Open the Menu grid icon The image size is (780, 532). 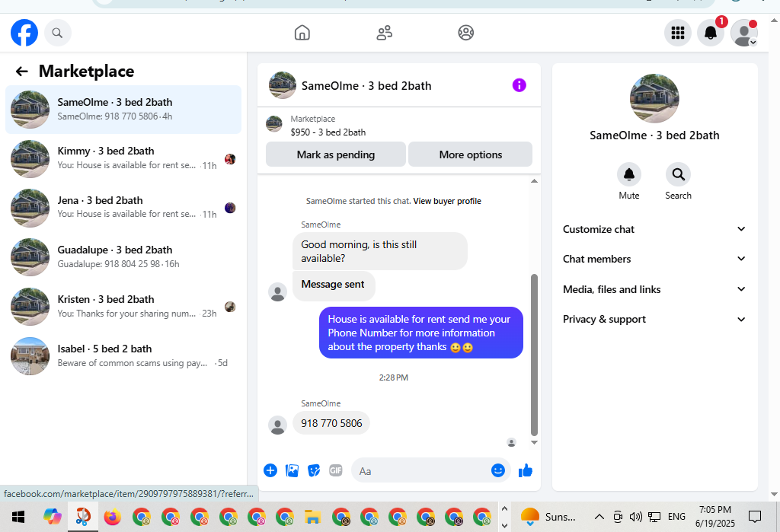(677, 33)
